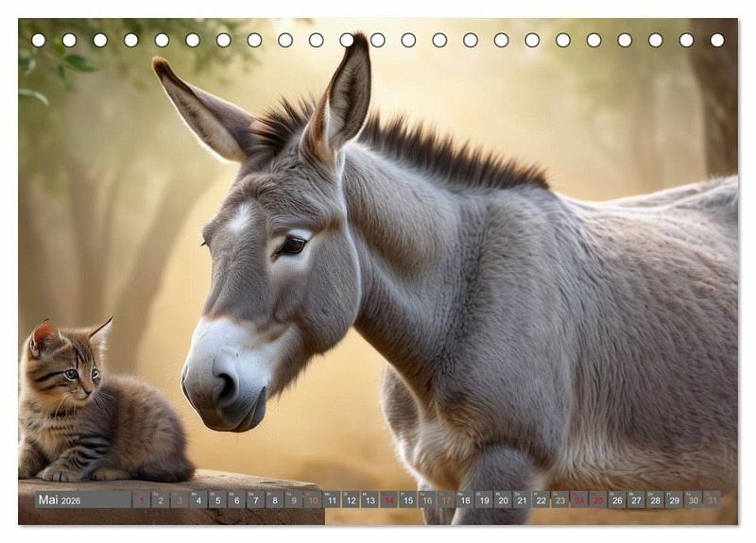Choose red holiday date 25
This screenshot has width=756, height=543.
(598, 501)
